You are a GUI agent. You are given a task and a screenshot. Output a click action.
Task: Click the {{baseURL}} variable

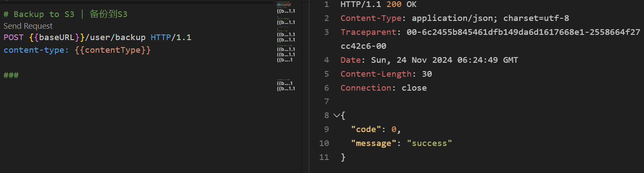[57, 37]
